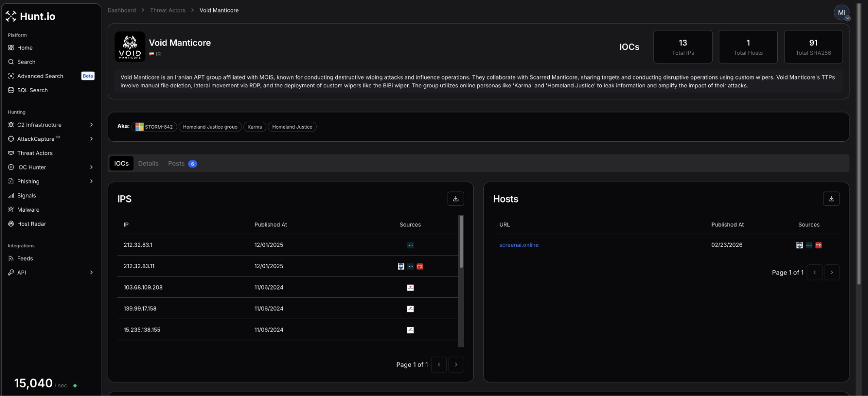Go to next page in Hosts table

(x=831, y=273)
